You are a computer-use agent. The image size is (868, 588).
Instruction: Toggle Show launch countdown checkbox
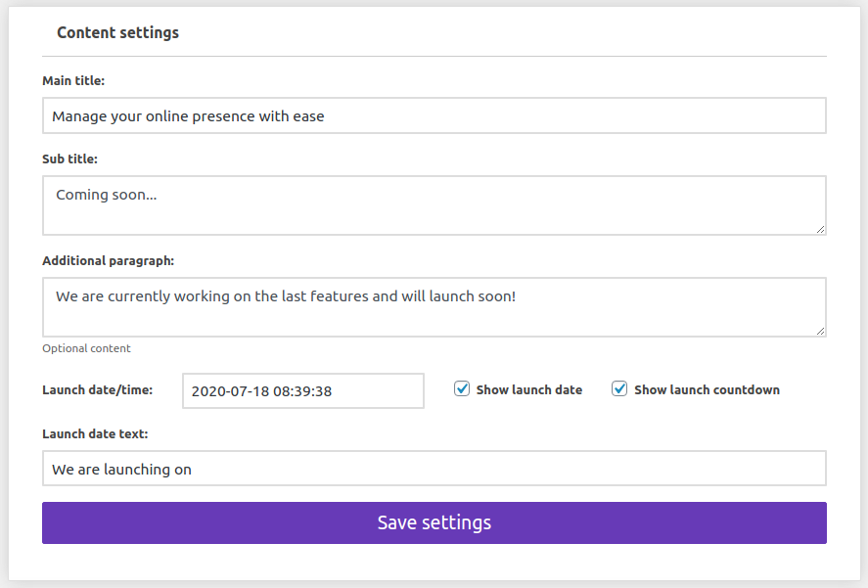[x=619, y=388]
